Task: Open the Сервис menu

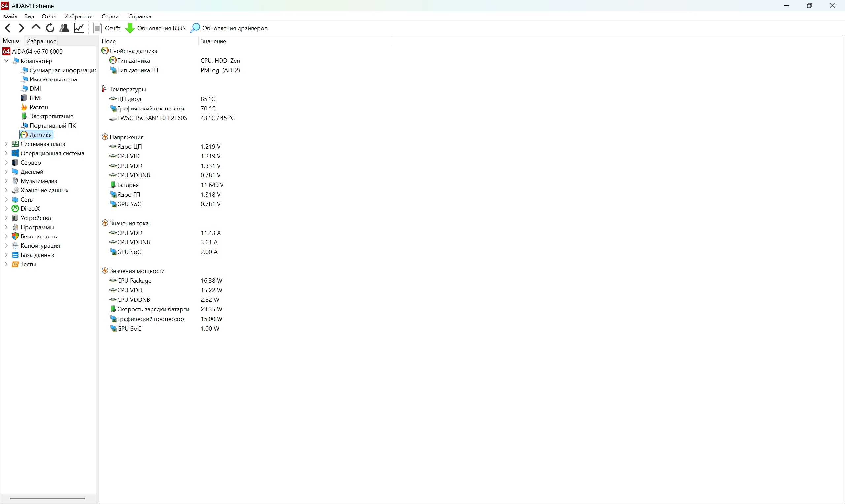Action: 111,16
